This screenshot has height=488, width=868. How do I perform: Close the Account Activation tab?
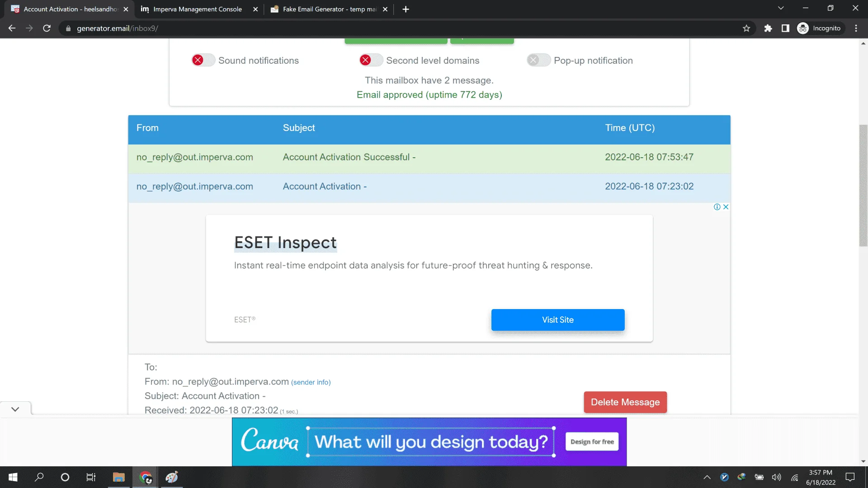point(126,9)
